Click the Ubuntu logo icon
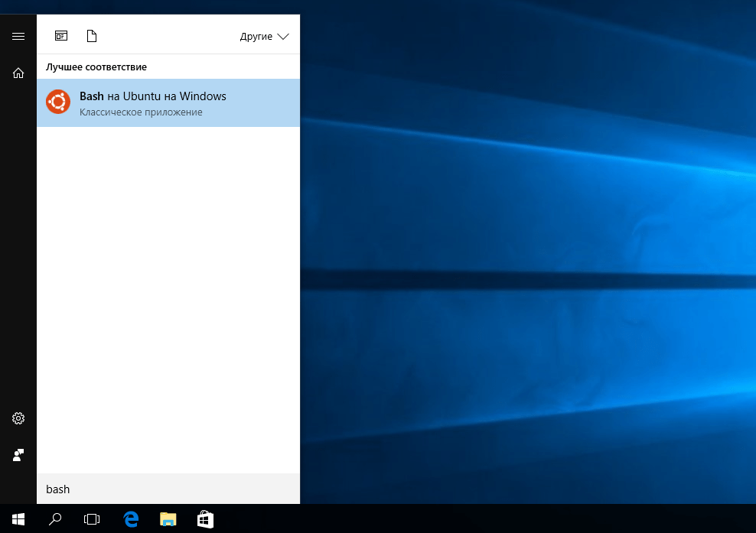This screenshot has height=533, width=756. pos(58,102)
